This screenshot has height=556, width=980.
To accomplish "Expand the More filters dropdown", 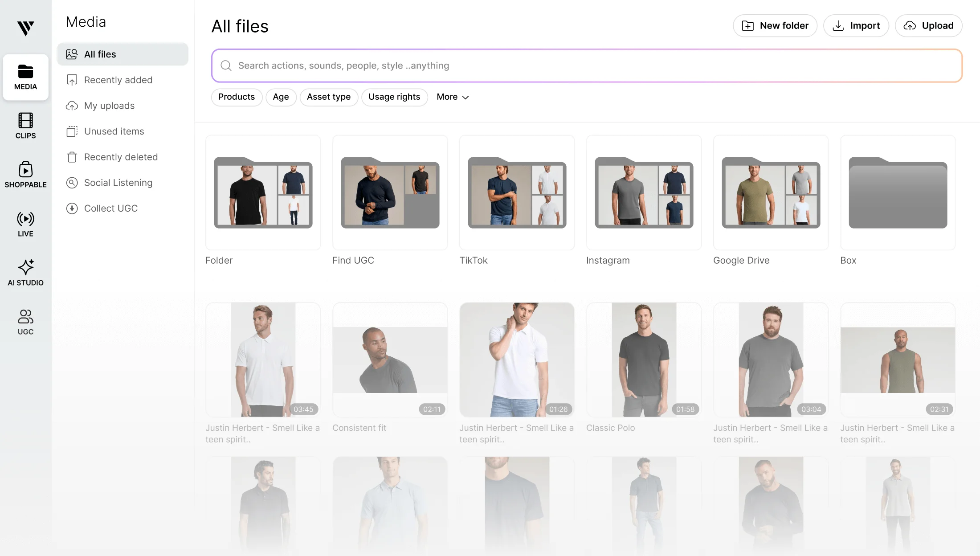I will [452, 97].
